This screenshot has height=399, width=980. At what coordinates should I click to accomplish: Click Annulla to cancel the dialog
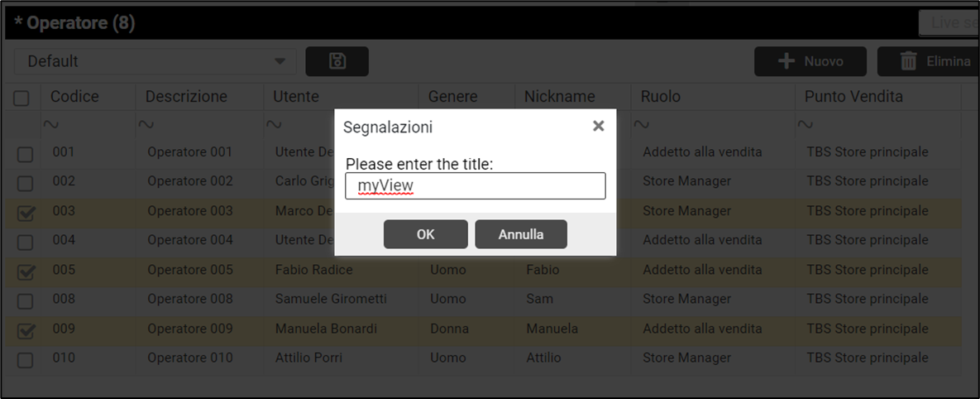click(520, 234)
